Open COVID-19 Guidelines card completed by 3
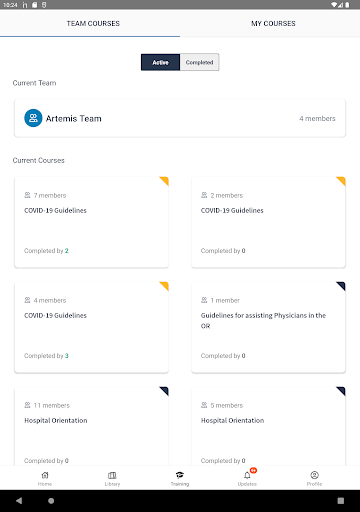The image size is (360, 512). point(91,327)
